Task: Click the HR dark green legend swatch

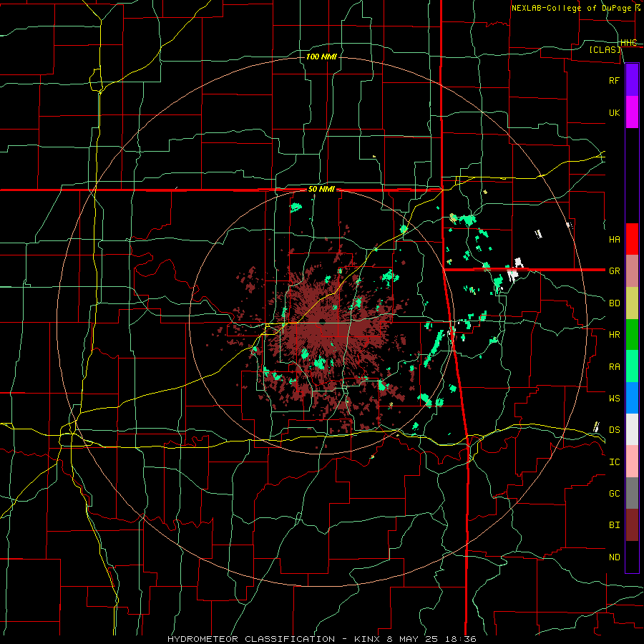Action: [x=632, y=334]
